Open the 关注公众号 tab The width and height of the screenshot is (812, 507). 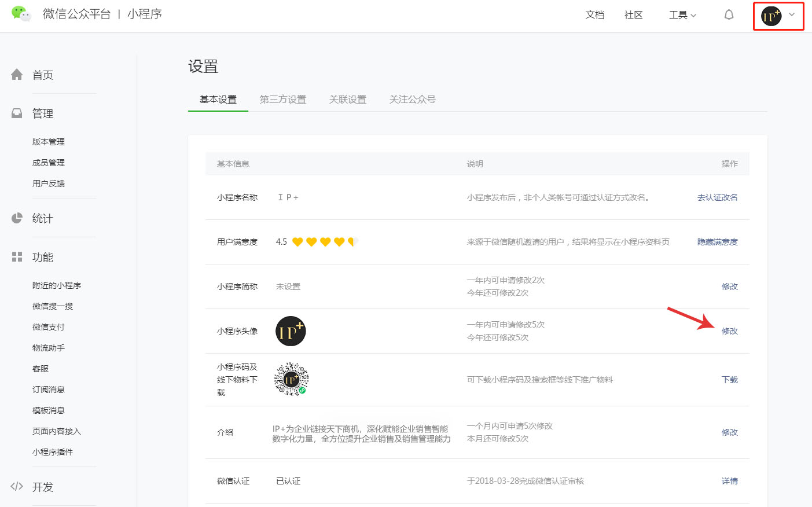tap(412, 100)
